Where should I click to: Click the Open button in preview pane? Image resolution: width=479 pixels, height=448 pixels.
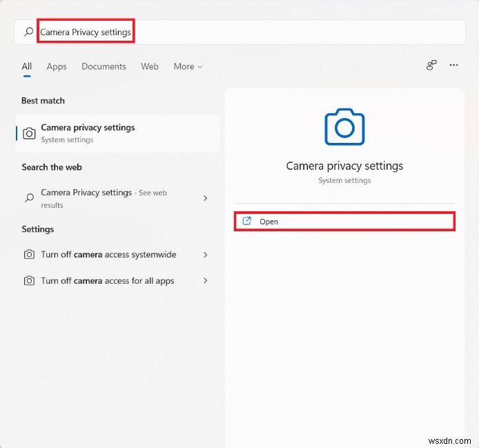coord(344,222)
